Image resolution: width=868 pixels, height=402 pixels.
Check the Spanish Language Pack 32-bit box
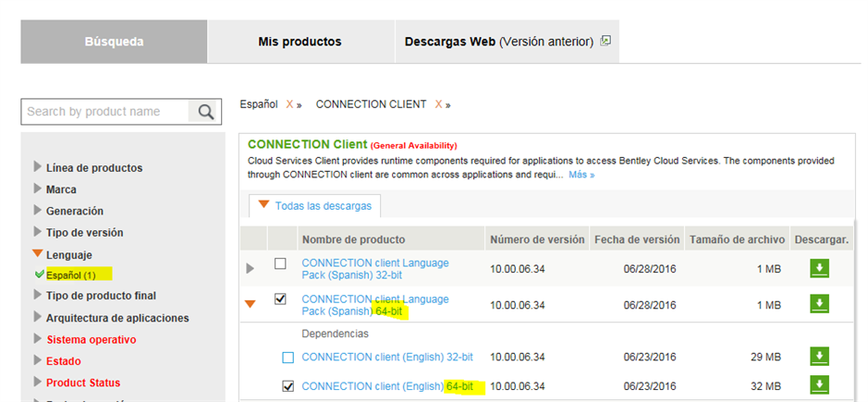(281, 263)
